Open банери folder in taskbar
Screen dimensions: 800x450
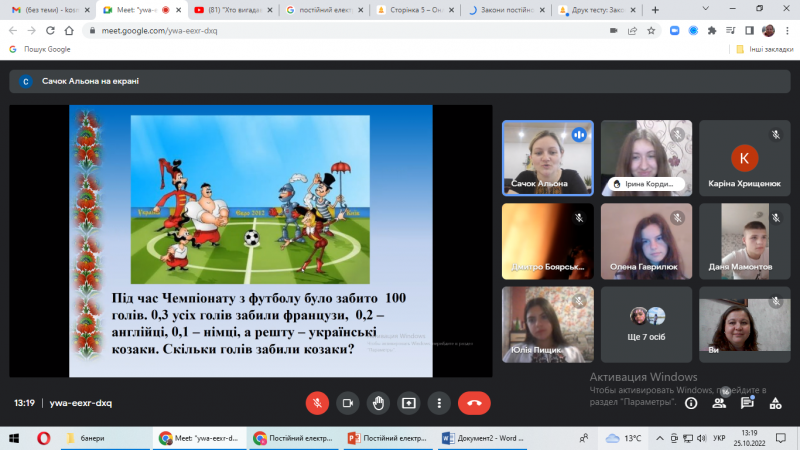106,438
